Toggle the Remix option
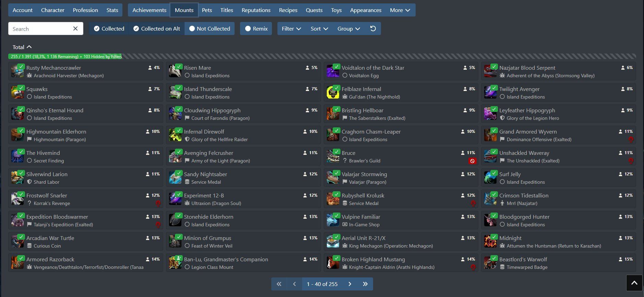 (256, 28)
